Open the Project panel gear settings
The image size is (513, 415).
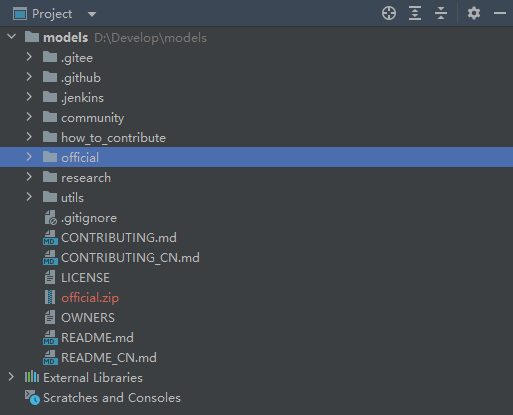point(473,14)
